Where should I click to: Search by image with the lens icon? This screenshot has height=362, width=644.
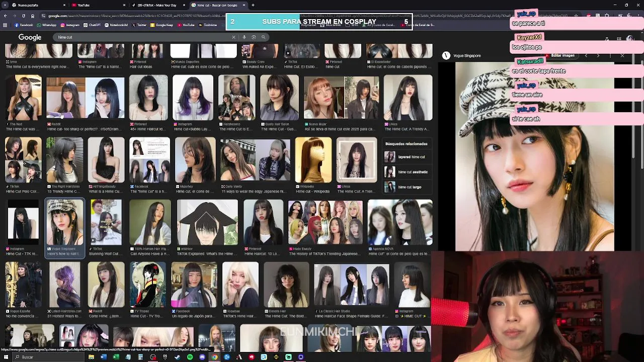click(x=254, y=37)
